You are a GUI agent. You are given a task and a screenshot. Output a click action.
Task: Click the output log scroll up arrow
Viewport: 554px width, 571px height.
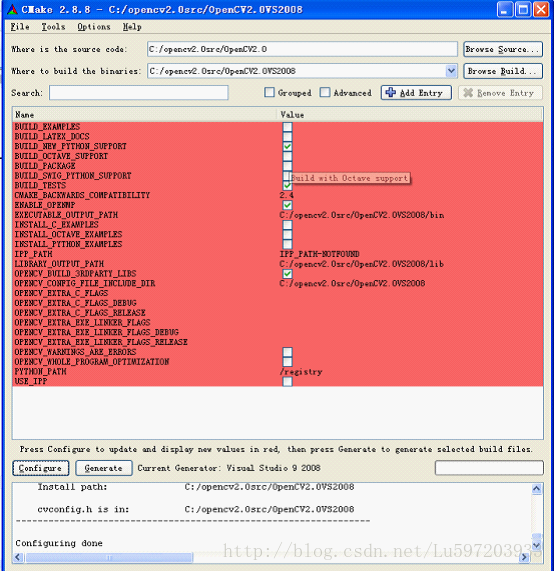pos(537,489)
